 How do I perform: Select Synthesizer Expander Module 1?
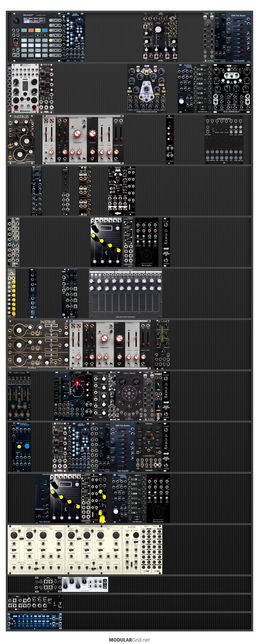click(x=37, y=549)
